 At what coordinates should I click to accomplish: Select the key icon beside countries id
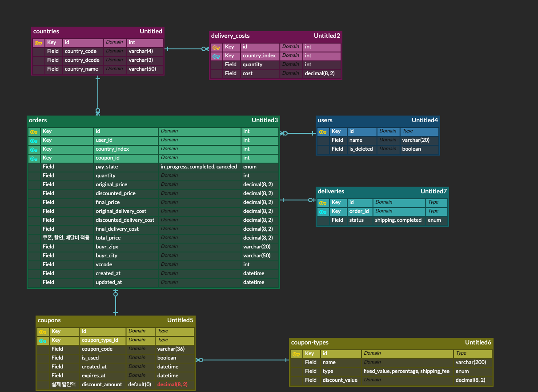tap(39, 42)
